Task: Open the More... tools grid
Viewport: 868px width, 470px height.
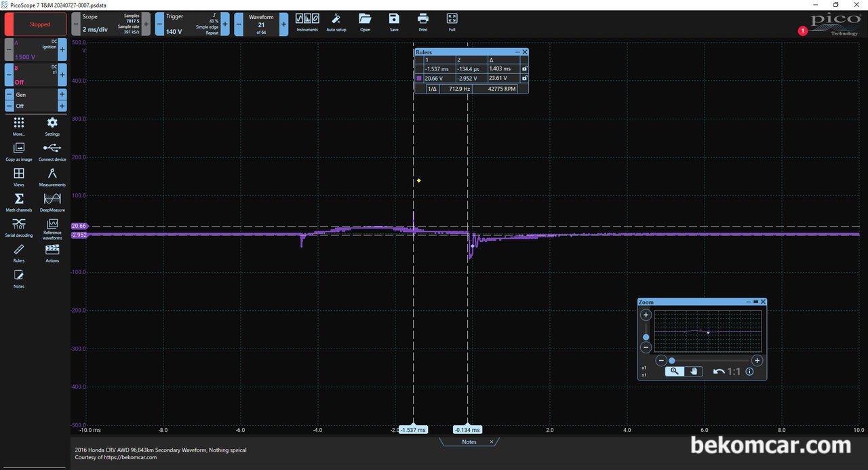Action: click(x=19, y=126)
